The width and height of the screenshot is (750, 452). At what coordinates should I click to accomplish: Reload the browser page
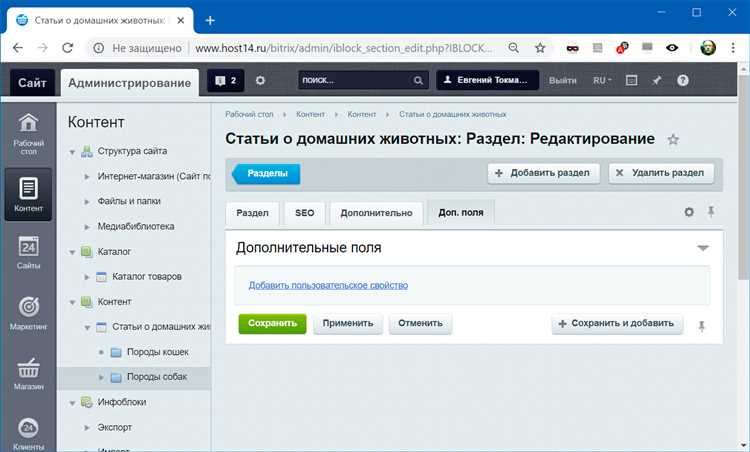(x=67, y=48)
